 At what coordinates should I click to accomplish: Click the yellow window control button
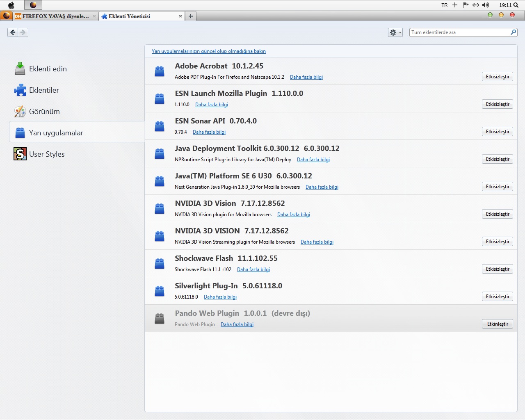(x=501, y=15)
